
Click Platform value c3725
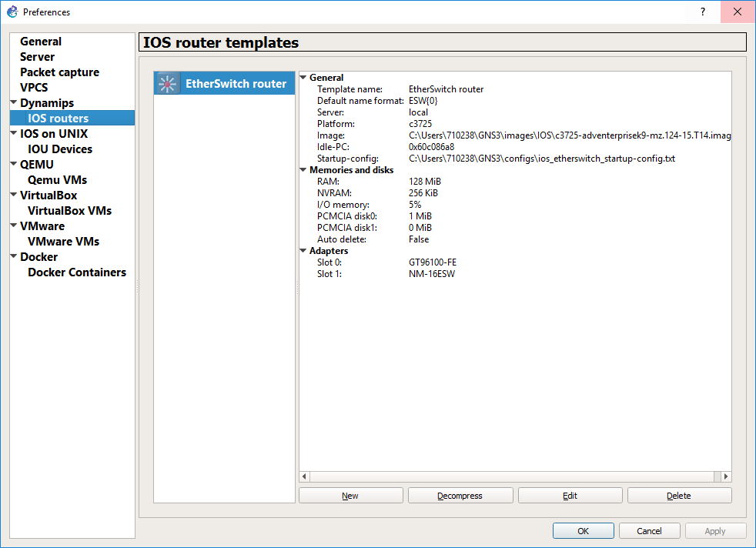pos(420,124)
